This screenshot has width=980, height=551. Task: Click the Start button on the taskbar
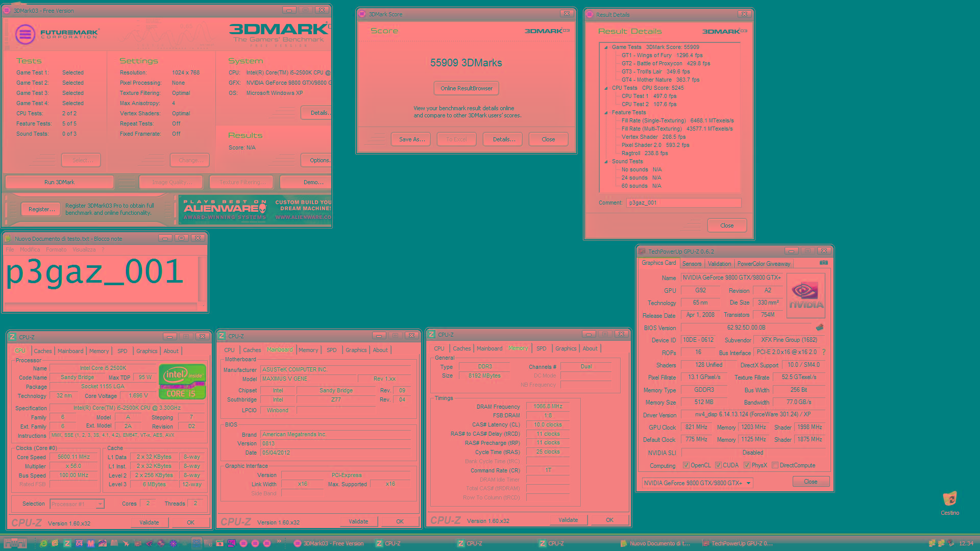(x=15, y=543)
